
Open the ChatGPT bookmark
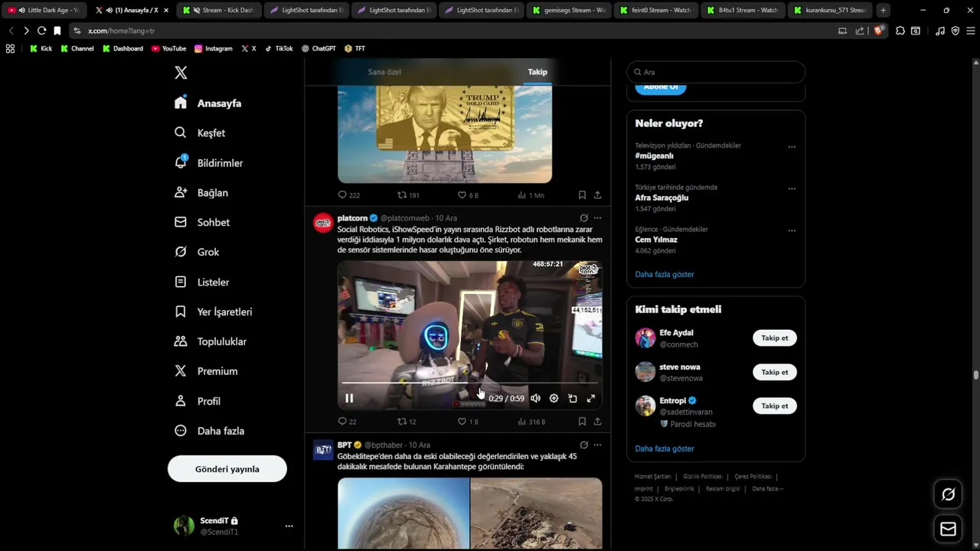[x=318, y=48]
